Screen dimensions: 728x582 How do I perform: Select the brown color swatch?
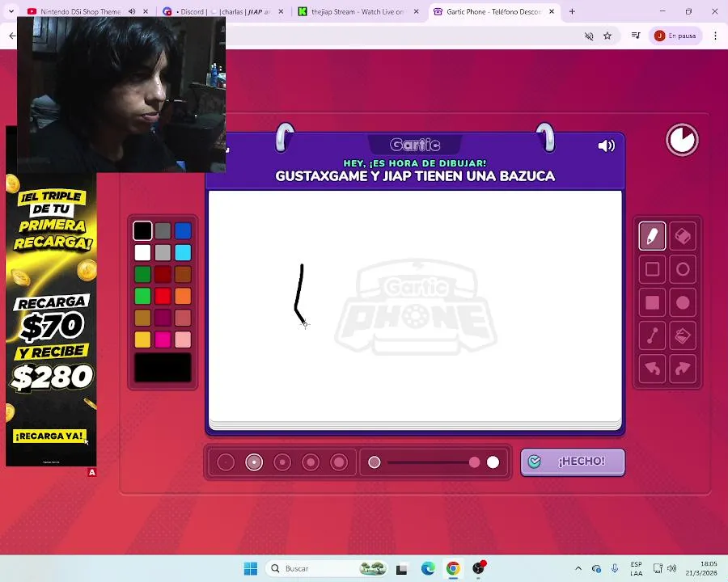pyautogui.click(x=183, y=274)
